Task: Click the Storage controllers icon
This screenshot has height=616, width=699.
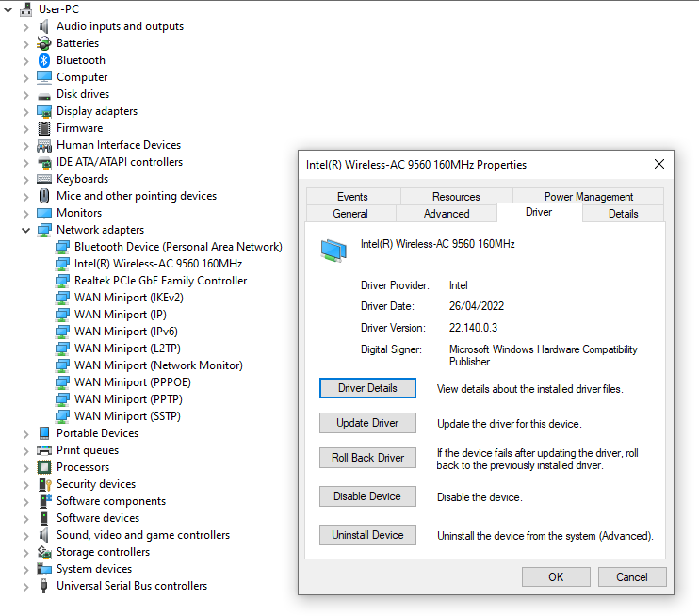Action: [43, 552]
